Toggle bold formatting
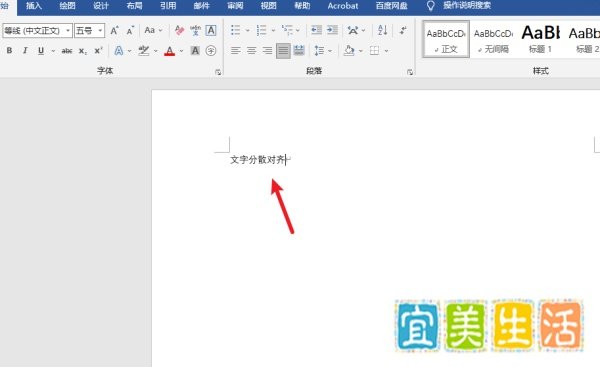Image resolution: width=600 pixels, height=367 pixels. pos(9,51)
